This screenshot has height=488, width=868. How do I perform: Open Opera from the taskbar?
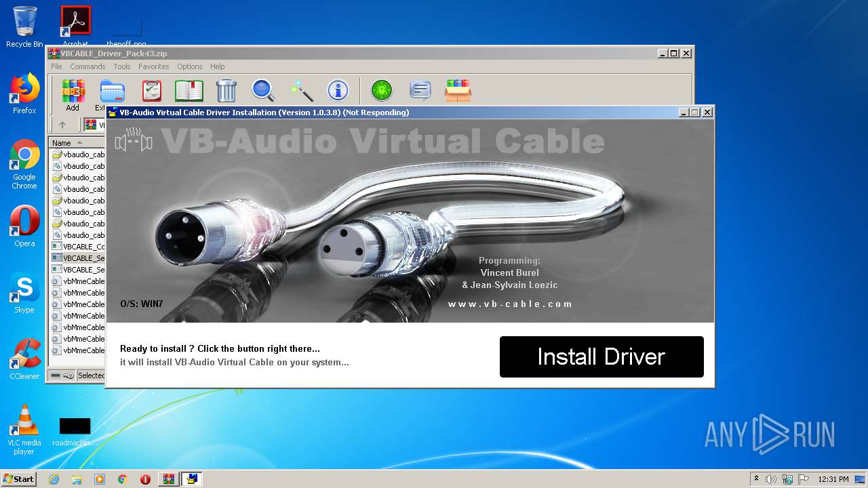coord(145,479)
